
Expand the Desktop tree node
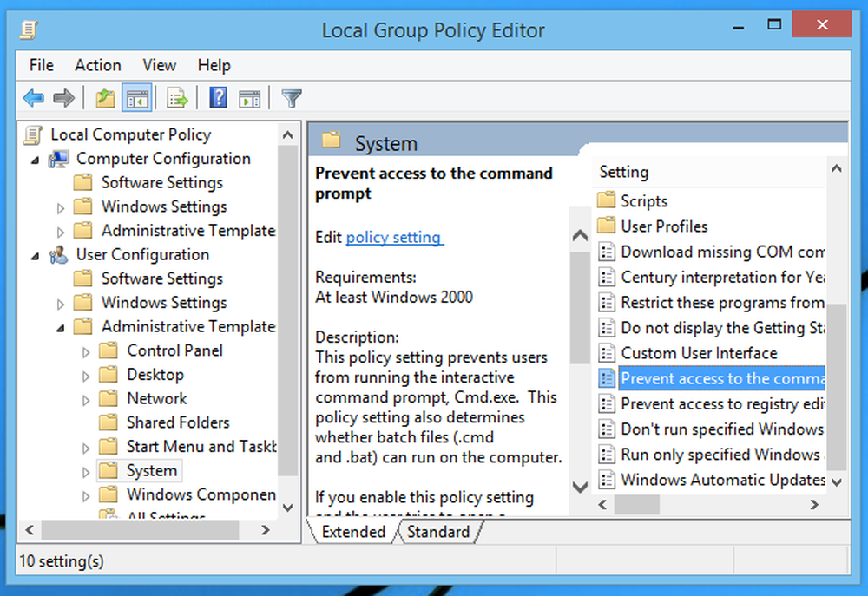[86, 377]
